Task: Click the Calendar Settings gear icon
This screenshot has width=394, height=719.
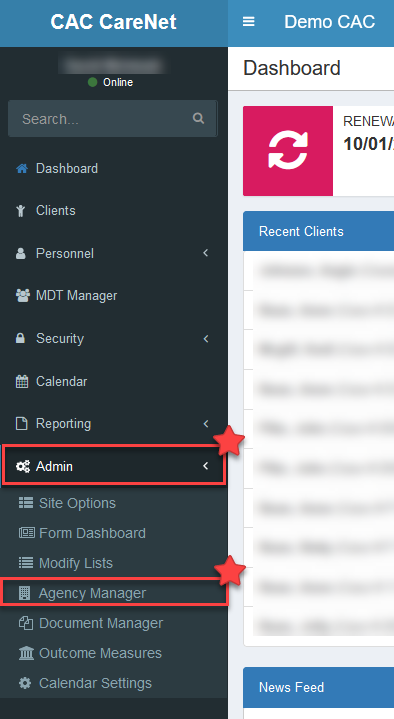Action: (x=25, y=683)
